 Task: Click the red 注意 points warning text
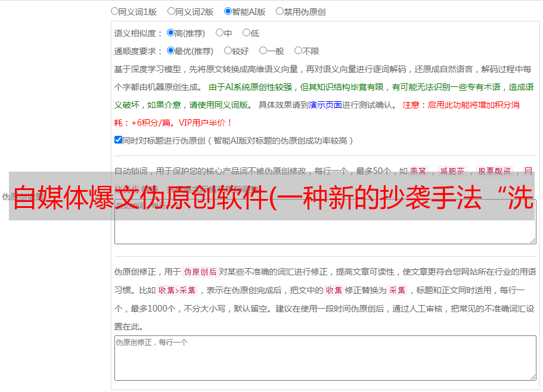click(x=317, y=114)
